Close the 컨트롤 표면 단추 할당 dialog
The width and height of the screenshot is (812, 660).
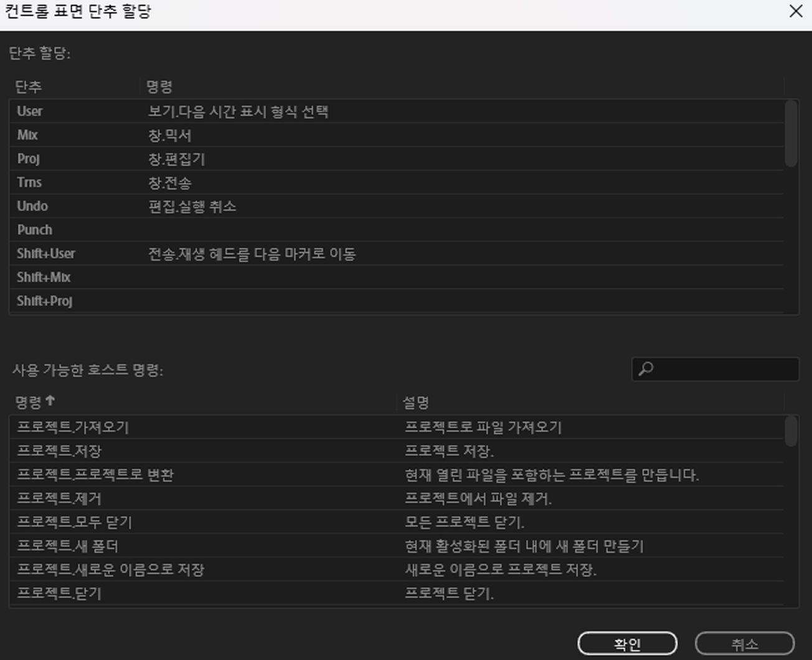(x=796, y=11)
